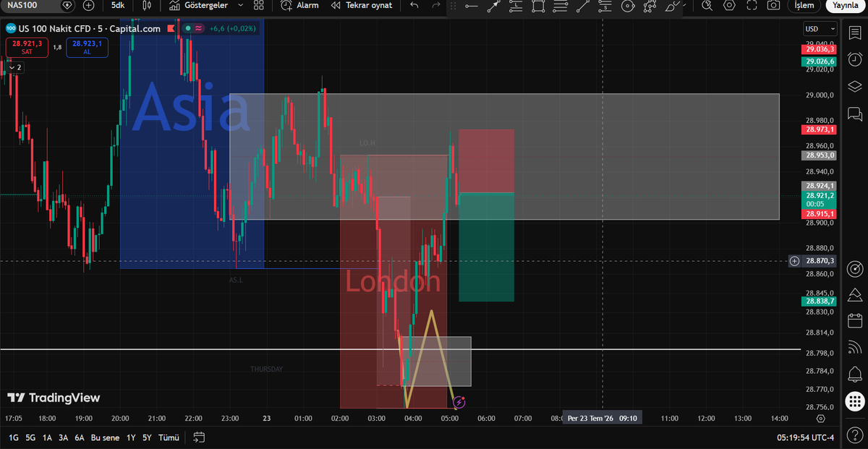Select the Bu sene date range
The width and height of the screenshot is (868, 449).
click(106, 437)
